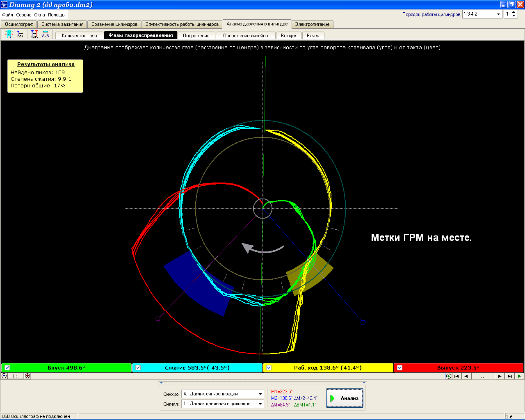Click the ellipsis position field in navigation bar
The height and width of the screenshot is (420, 525).
[483, 376]
